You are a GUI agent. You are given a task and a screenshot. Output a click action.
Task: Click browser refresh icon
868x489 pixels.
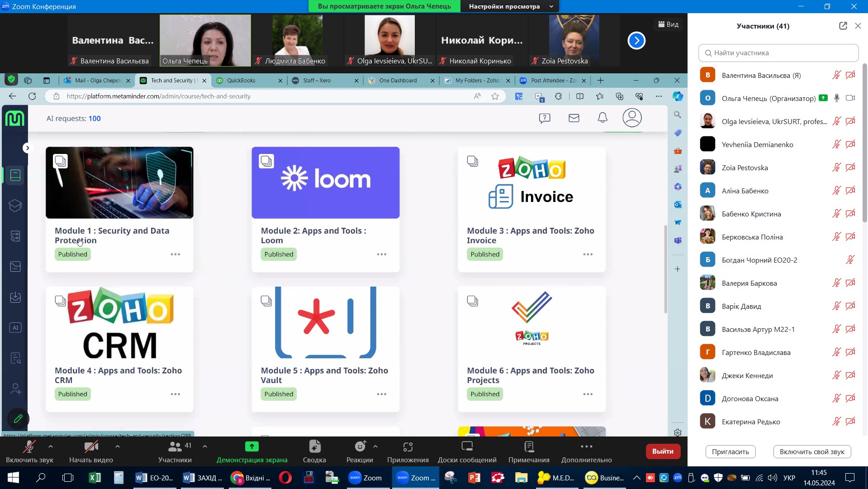pyautogui.click(x=32, y=96)
